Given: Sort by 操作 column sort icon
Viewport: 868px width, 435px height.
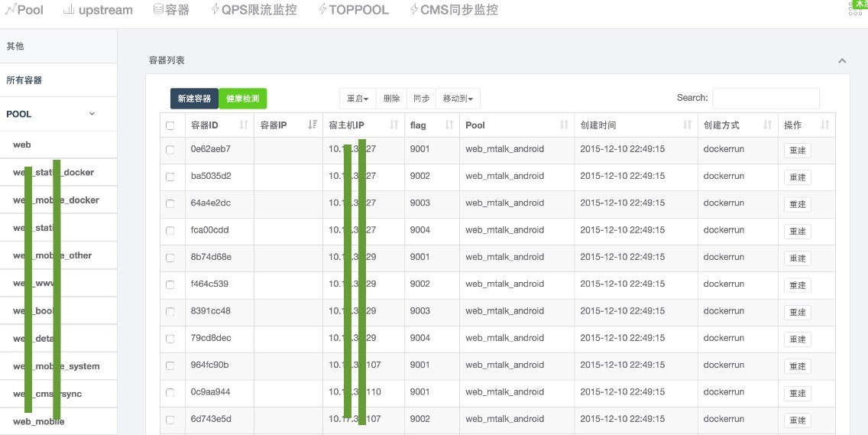Looking at the screenshot, I should [x=824, y=125].
